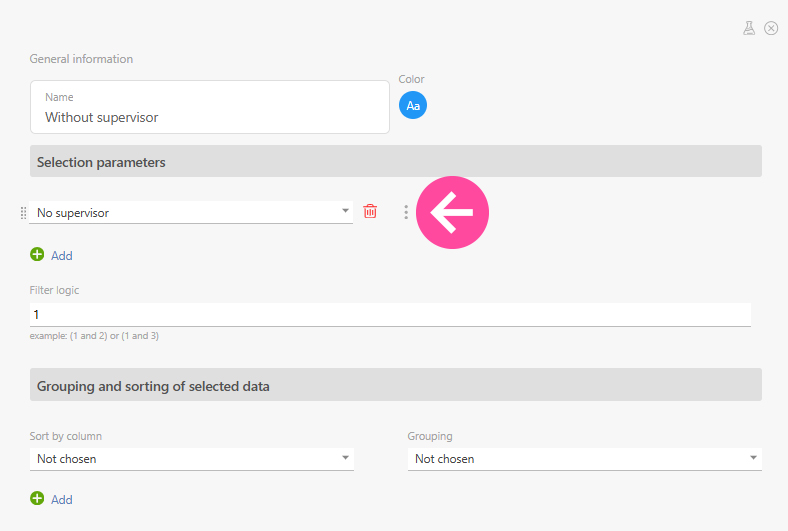The height and width of the screenshot is (531, 788).
Task: Click the Add link below sorting options
Action: (x=62, y=500)
